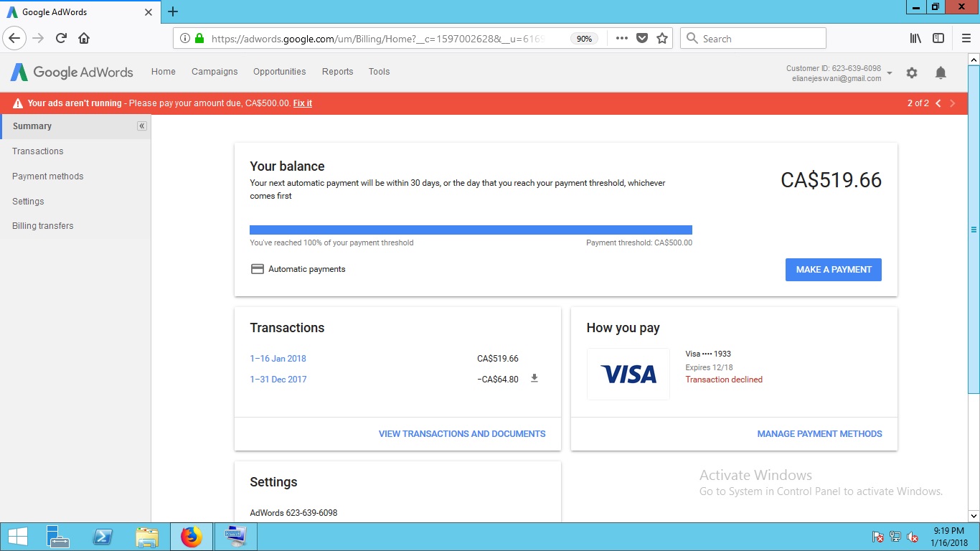Click the network tray icon
Image resolution: width=980 pixels, height=551 pixels.
(895, 537)
